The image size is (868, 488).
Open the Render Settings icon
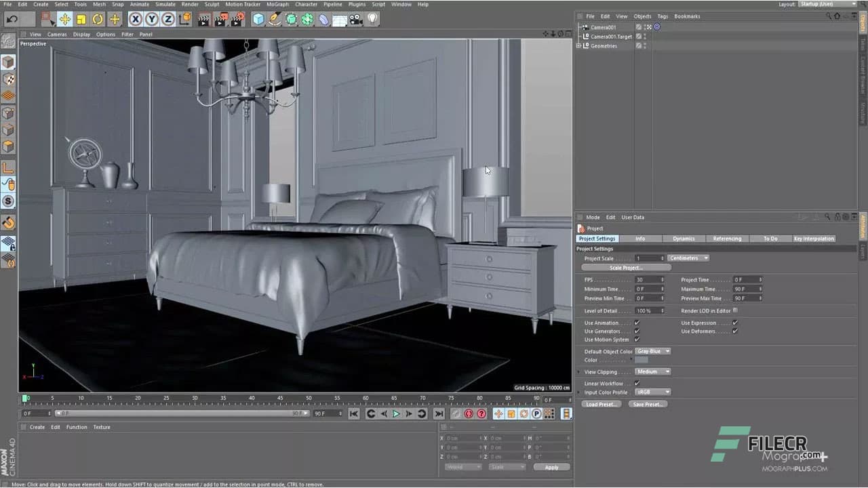point(237,19)
